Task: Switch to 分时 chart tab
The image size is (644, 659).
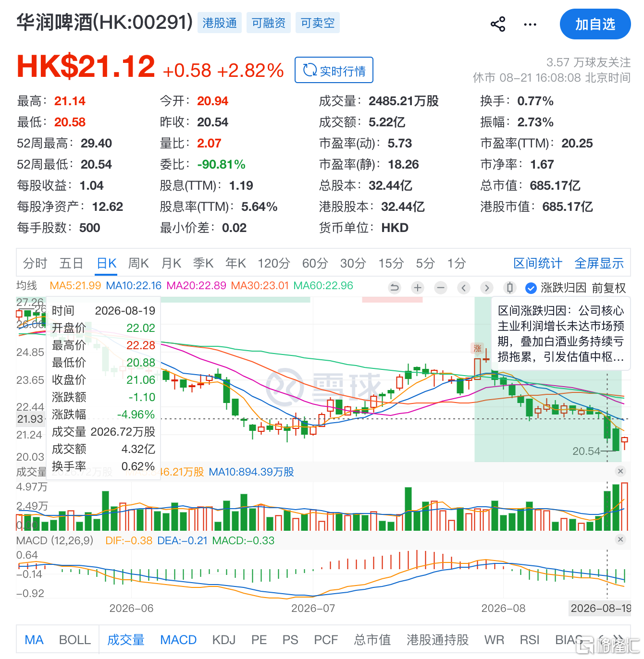Action: point(35,263)
